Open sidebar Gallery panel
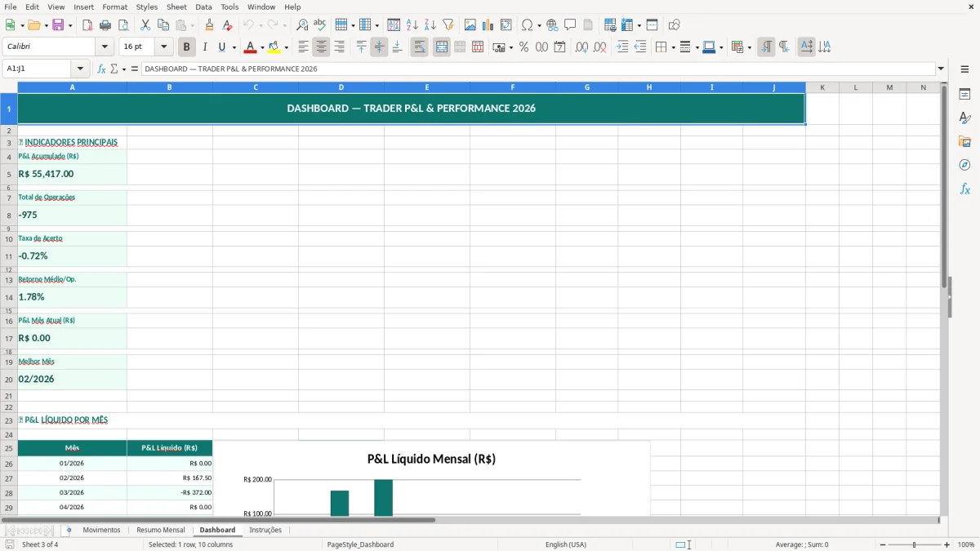This screenshot has width=980, height=551. coord(964,141)
